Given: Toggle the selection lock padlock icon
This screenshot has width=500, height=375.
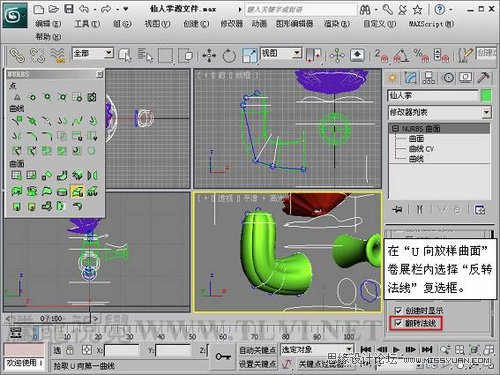Looking at the screenshot, I should [x=70, y=350].
